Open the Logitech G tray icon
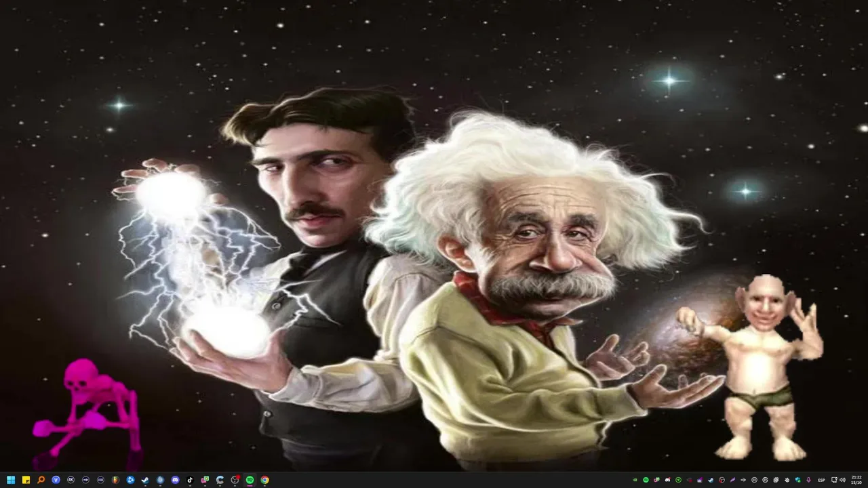This screenshot has height=488, width=868. coord(765,480)
